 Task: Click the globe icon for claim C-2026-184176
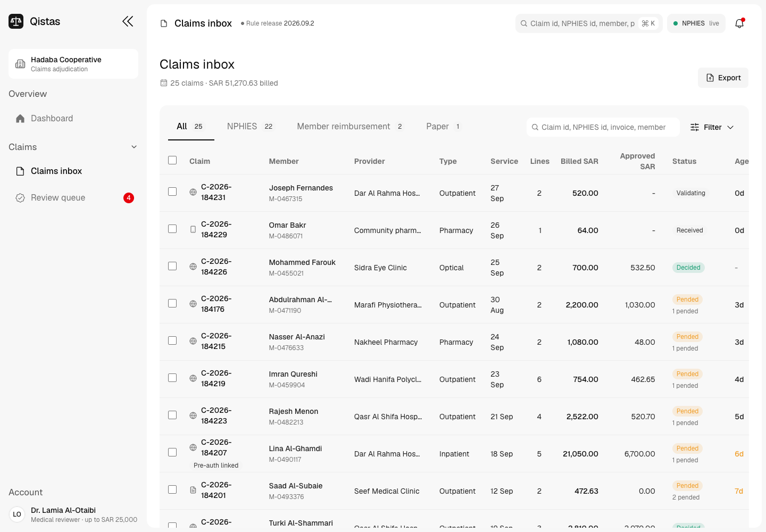(x=193, y=304)
